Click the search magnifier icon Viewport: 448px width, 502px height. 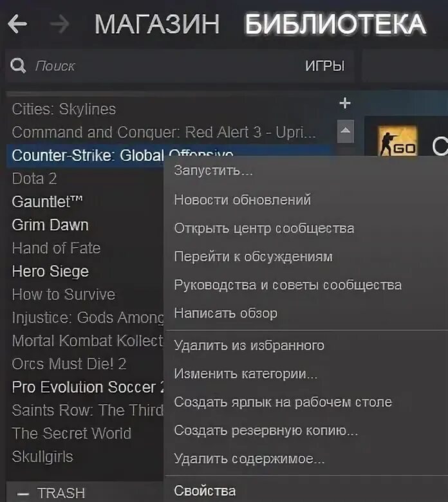18,66
